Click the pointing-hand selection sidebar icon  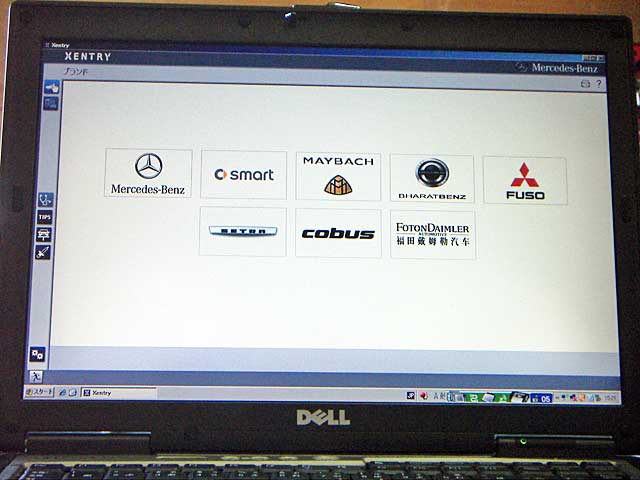tap(52, 87)
